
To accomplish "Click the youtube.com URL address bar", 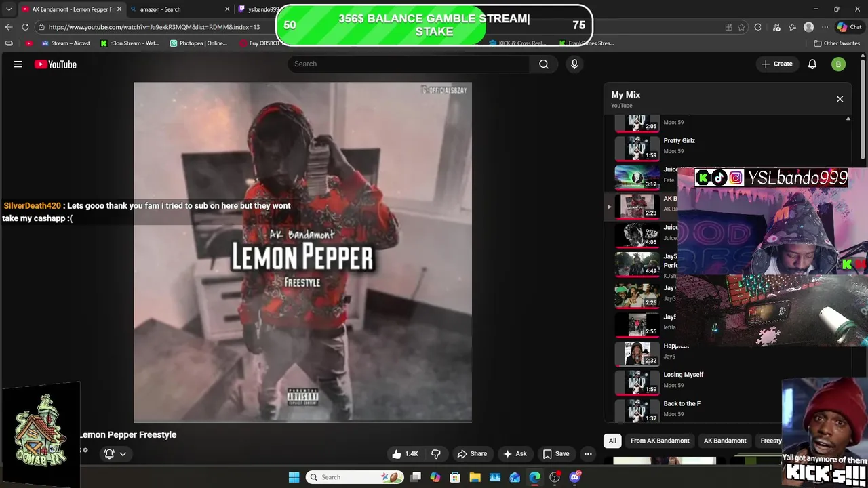I will tap(154, 27).
